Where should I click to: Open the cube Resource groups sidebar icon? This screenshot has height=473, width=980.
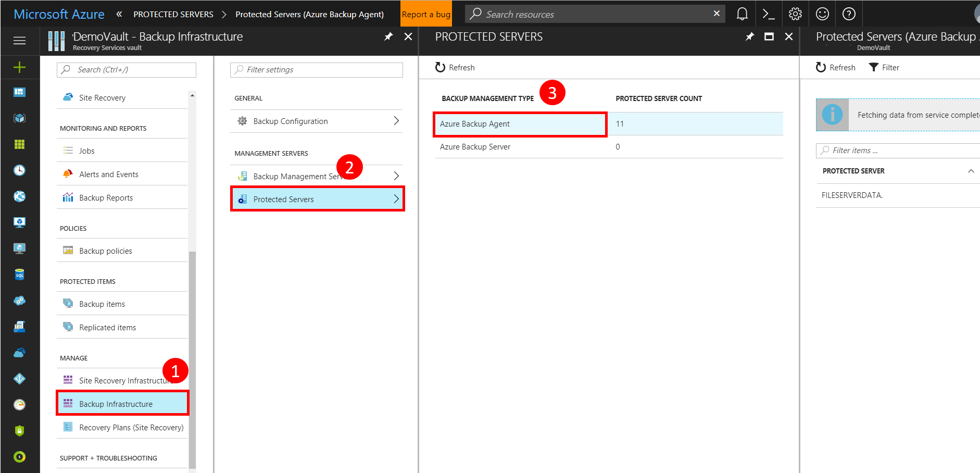click(x=19, y=118)
